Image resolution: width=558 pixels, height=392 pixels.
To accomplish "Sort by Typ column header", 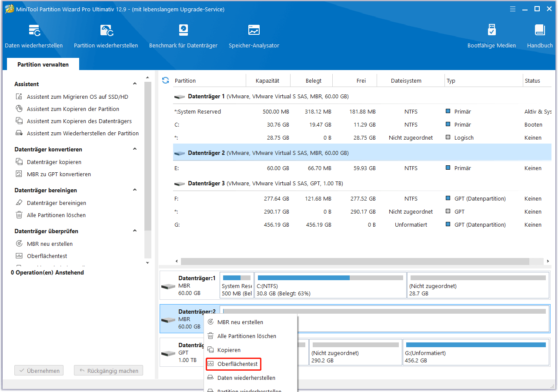I will pyautogui.click(x=484, y=81).
